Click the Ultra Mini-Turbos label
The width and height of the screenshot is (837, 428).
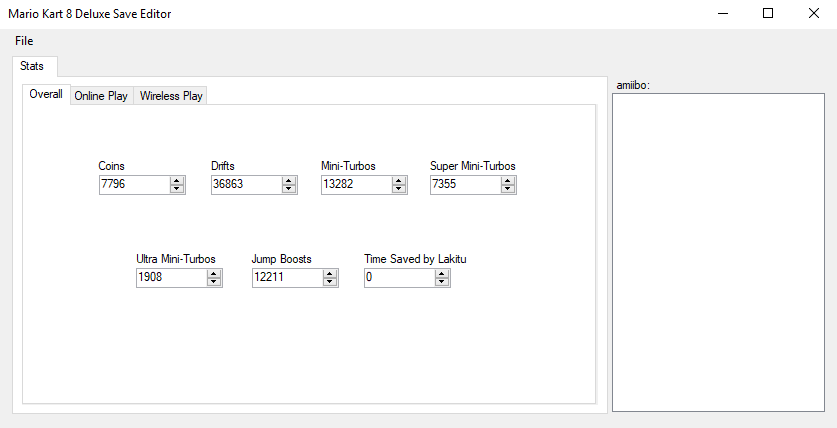coord(176,259)
